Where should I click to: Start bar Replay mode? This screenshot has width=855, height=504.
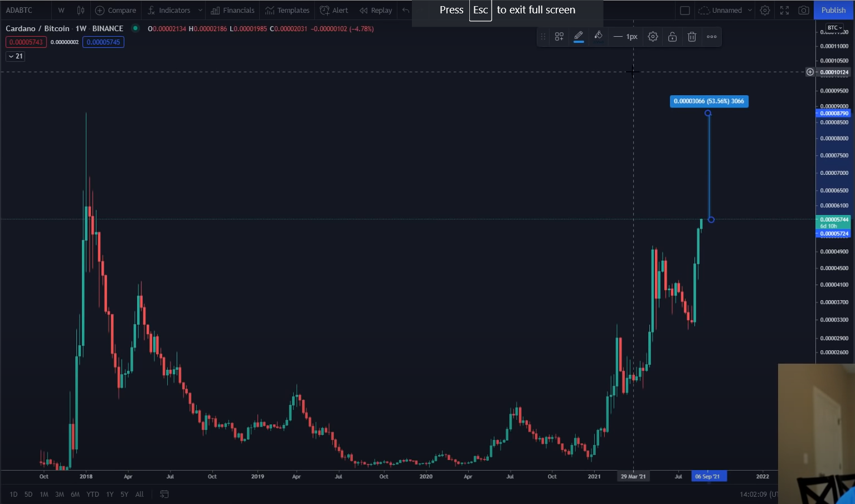[x=376, y=10]
